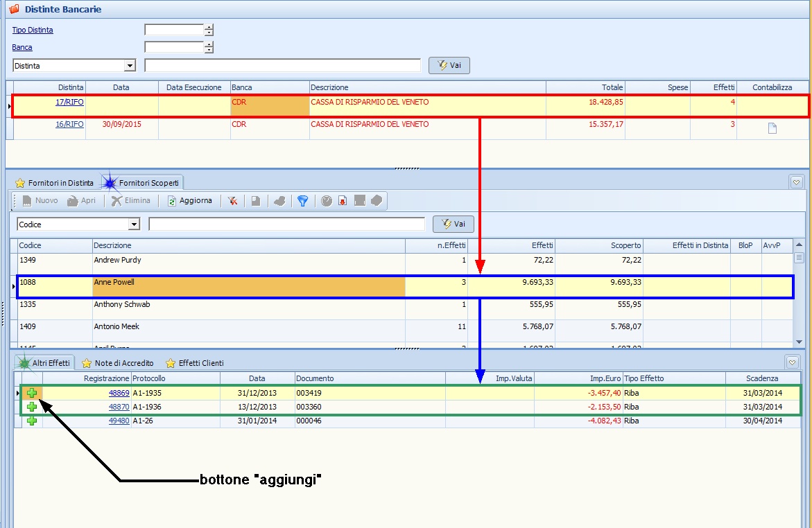Click the remove filter icon with red X
Screen dimensions: 812x528
[232, 201]
